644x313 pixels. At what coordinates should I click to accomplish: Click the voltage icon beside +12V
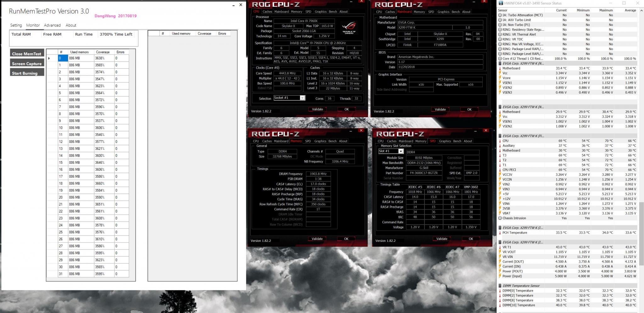(500, 199)
